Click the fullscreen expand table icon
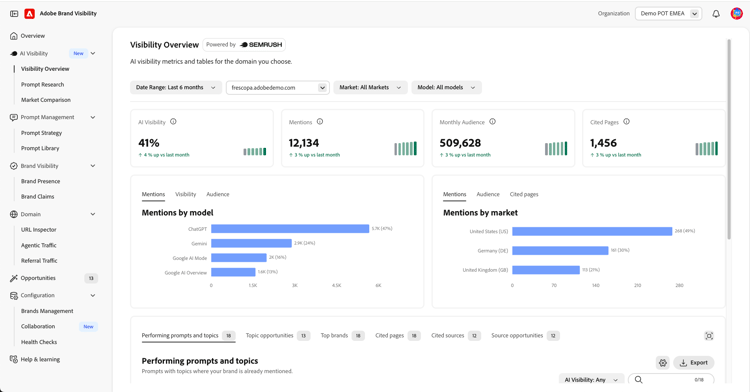Image resolution: width=750 pixels, height=392 pixels. click(709, 336)
